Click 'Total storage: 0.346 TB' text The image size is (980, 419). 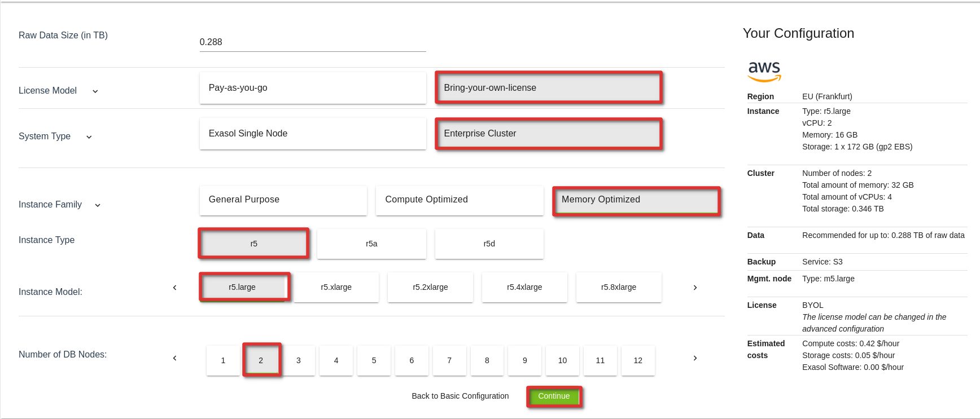[x=843, y=209]
